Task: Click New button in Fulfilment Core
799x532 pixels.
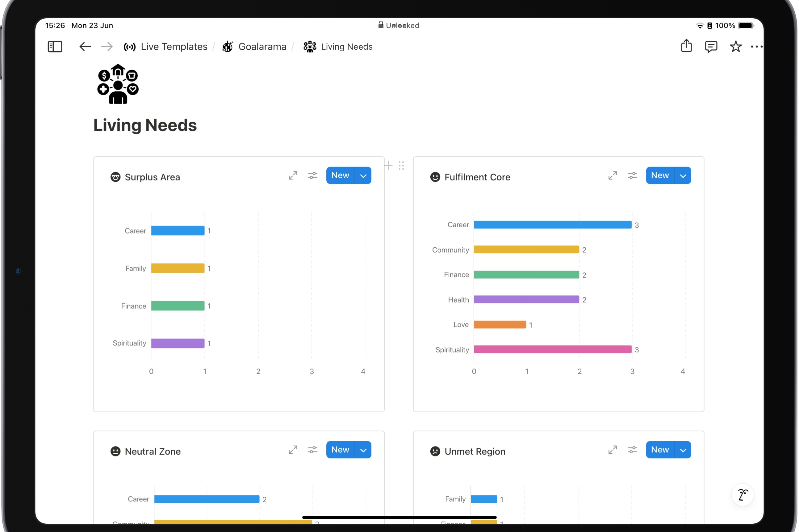Action: pos(659,175)
